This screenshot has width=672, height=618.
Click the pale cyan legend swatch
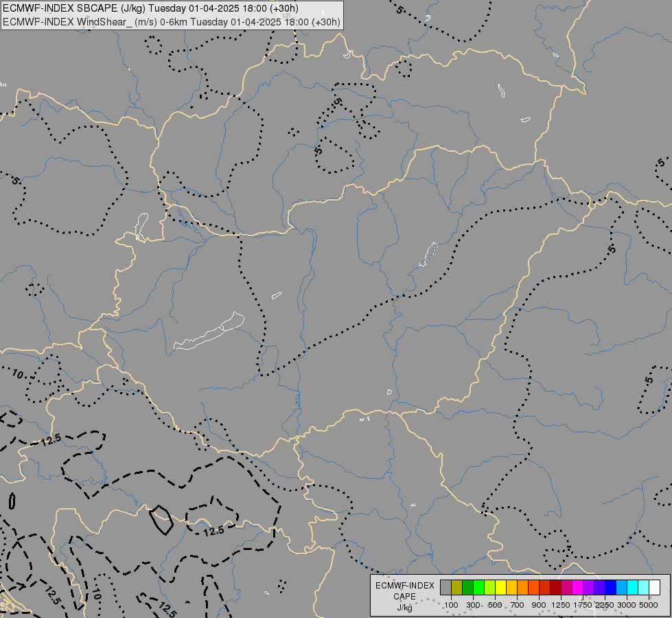click(644, 587)
